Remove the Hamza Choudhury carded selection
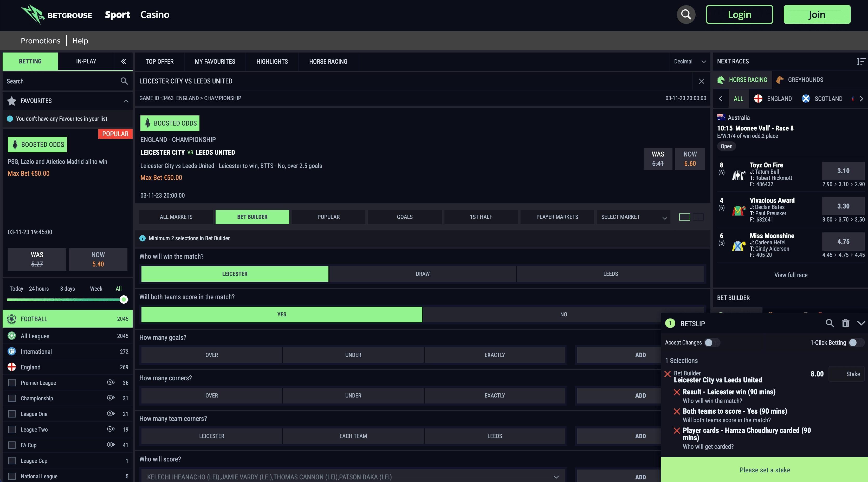Image resolution: width=868 pixels, height=482 pixels. point(676,431)
